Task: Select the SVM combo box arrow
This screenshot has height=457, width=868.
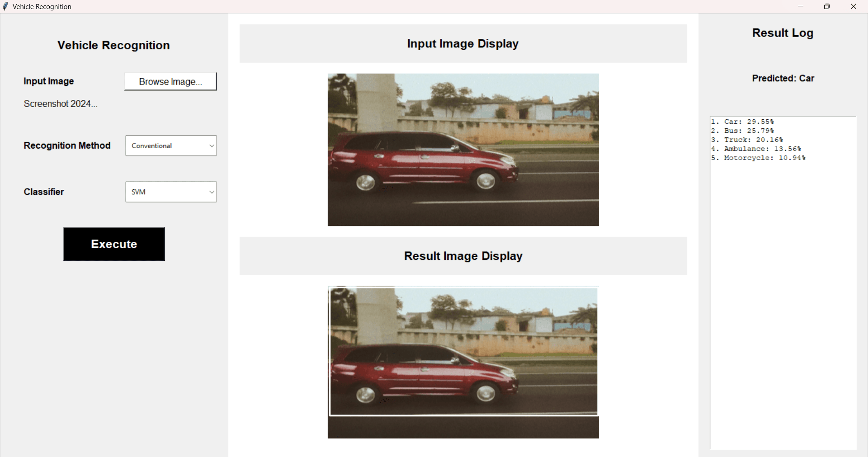Action: (x=211, y=192)
